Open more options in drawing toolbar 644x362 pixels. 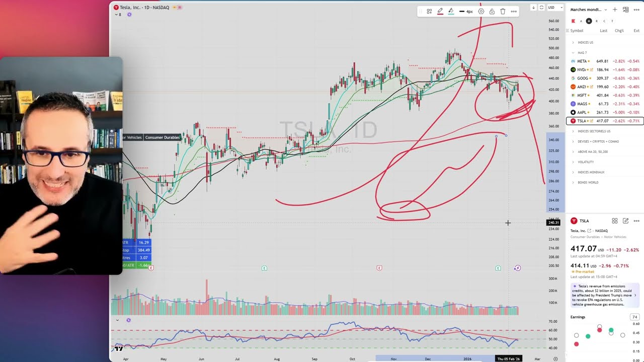point(514,11)
